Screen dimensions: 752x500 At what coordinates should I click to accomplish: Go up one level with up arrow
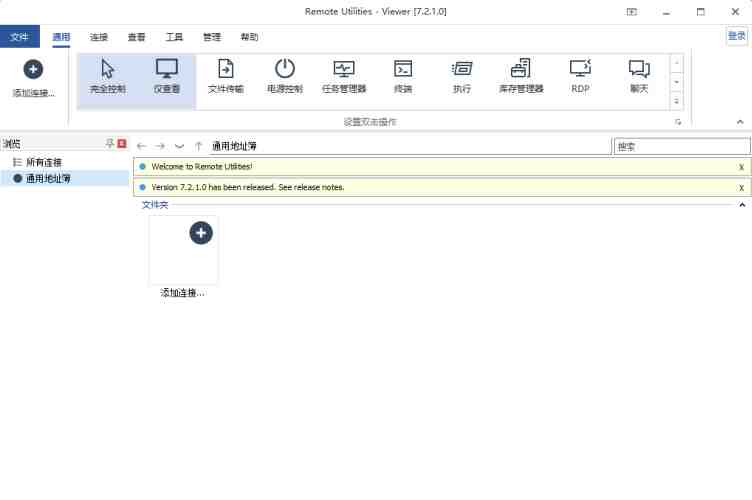tap(199, 146)
